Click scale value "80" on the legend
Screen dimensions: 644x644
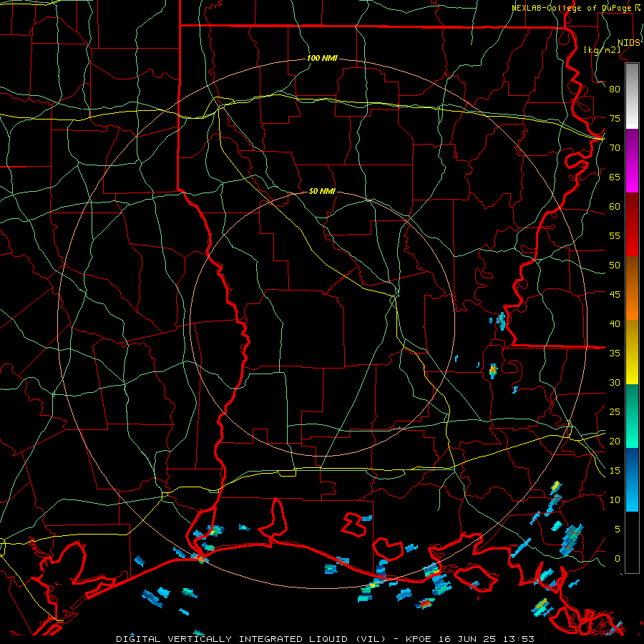pyautogui.click(x=615, y=89)
